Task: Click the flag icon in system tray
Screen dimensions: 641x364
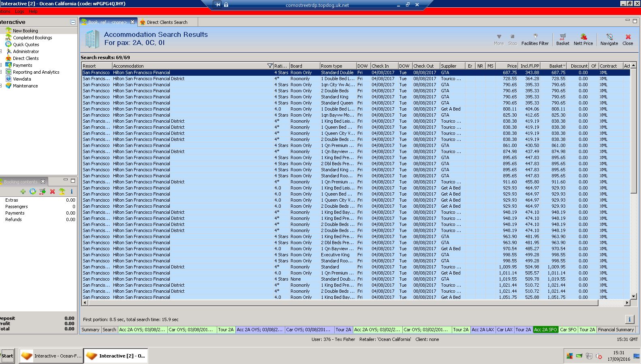Action: coord(570,356)
